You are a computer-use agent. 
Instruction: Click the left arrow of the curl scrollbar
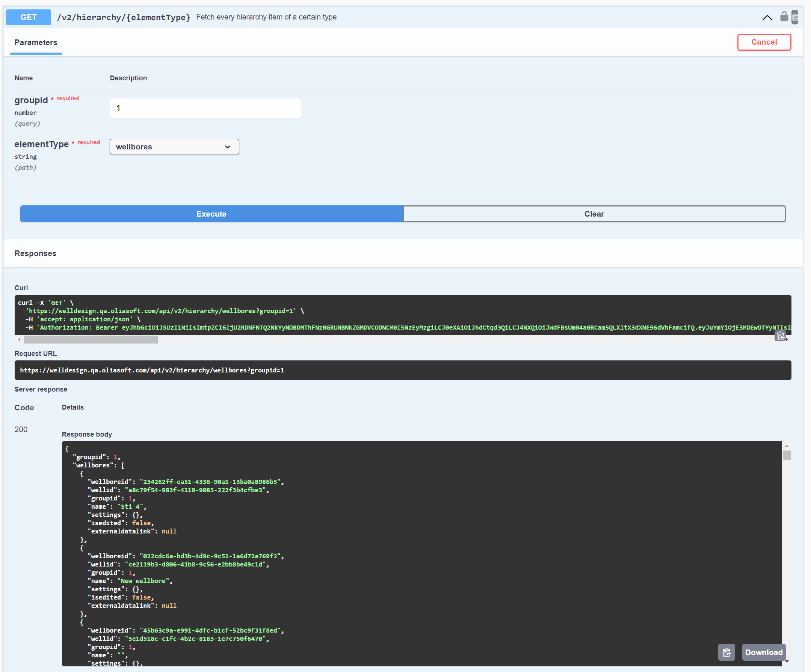(x=19, y=339)
